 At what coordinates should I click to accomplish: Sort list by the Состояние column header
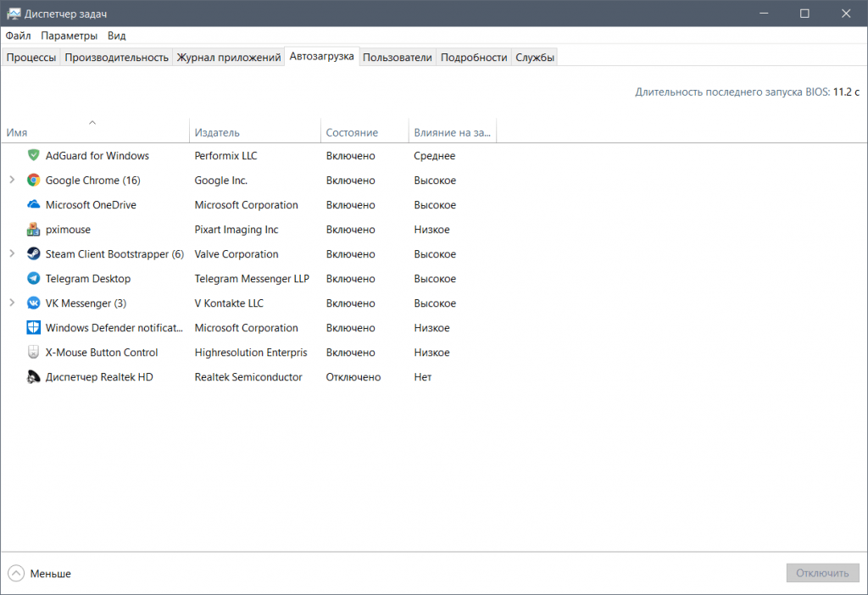coord(352,133)
